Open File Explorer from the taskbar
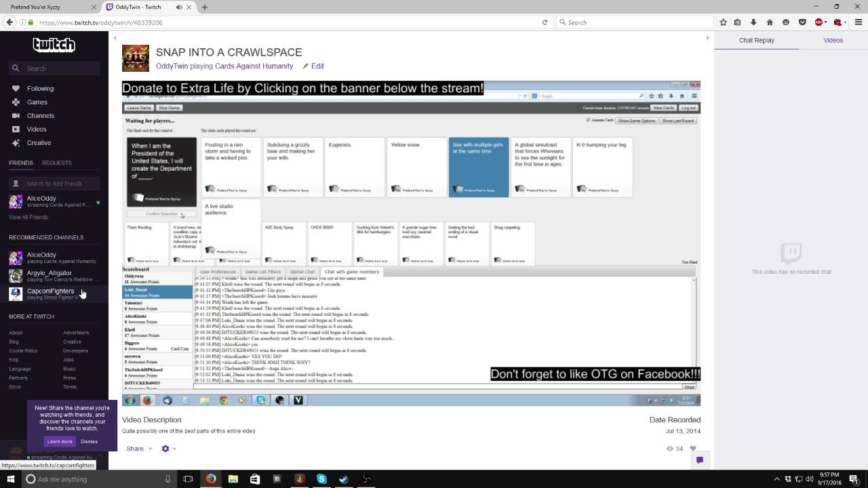Screen dimensions: 868x488 click(233, 479)
